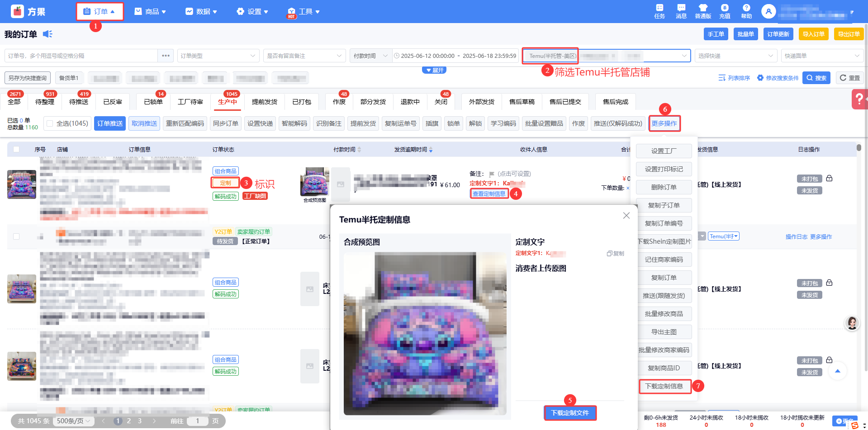This screenshot has width=868, height=430.
Task: Switch to the 已锁单 tab
Action: coord(153,102)
